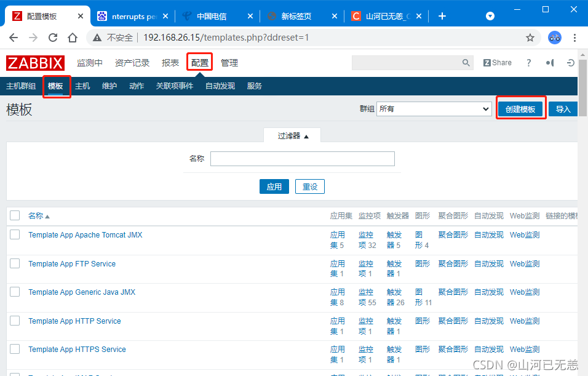Open 监控项 32 for Apache Tomcat JMX

[x=367, y=240]
